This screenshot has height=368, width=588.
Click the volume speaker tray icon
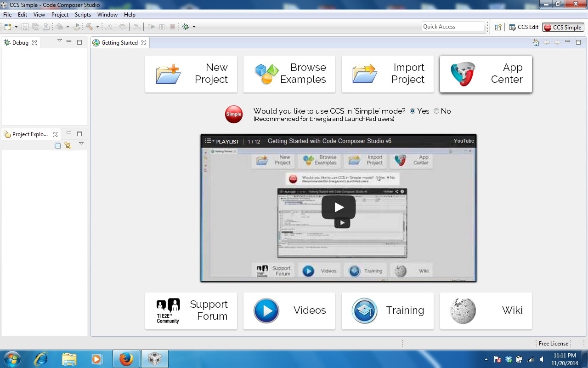tap(542, 359)
